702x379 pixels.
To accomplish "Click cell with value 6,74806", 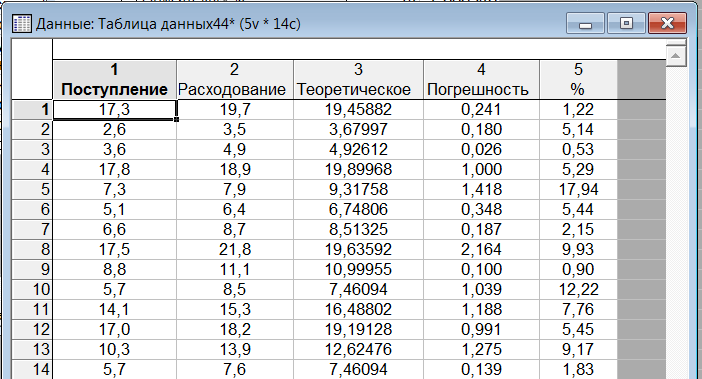I will 358,209.
